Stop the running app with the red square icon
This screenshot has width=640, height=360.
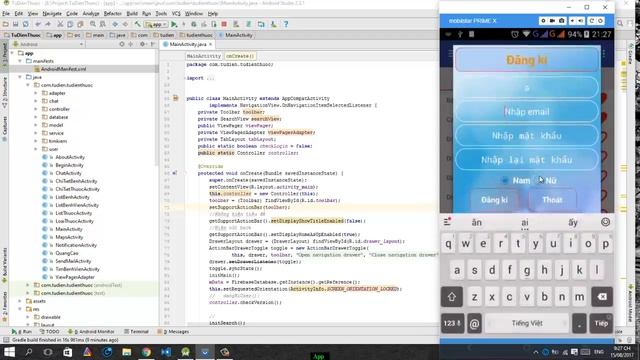coord(224,24)
